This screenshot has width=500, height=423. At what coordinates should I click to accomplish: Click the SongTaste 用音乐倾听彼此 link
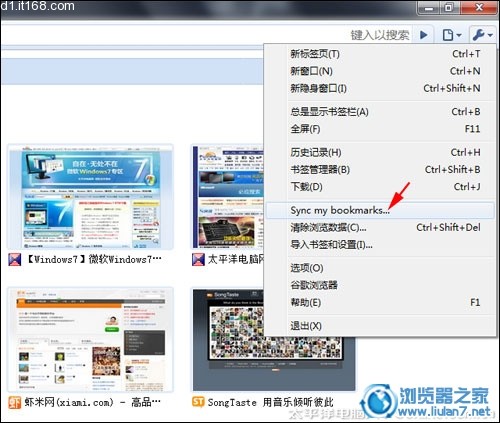[x=270, y=402]
